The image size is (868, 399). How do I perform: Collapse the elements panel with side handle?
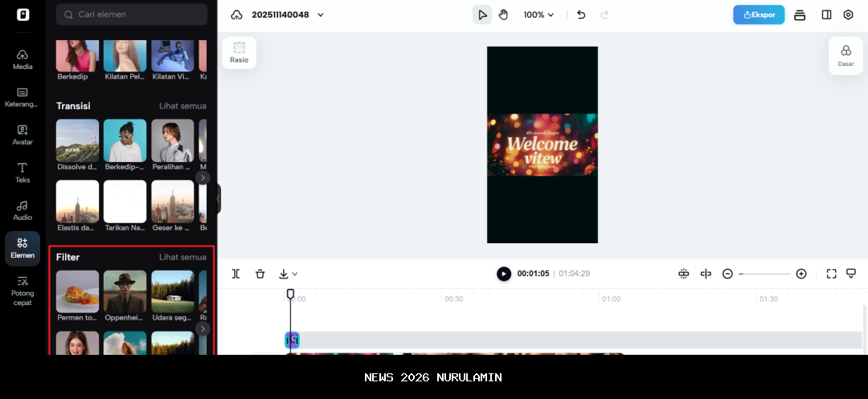pos(218,198)
